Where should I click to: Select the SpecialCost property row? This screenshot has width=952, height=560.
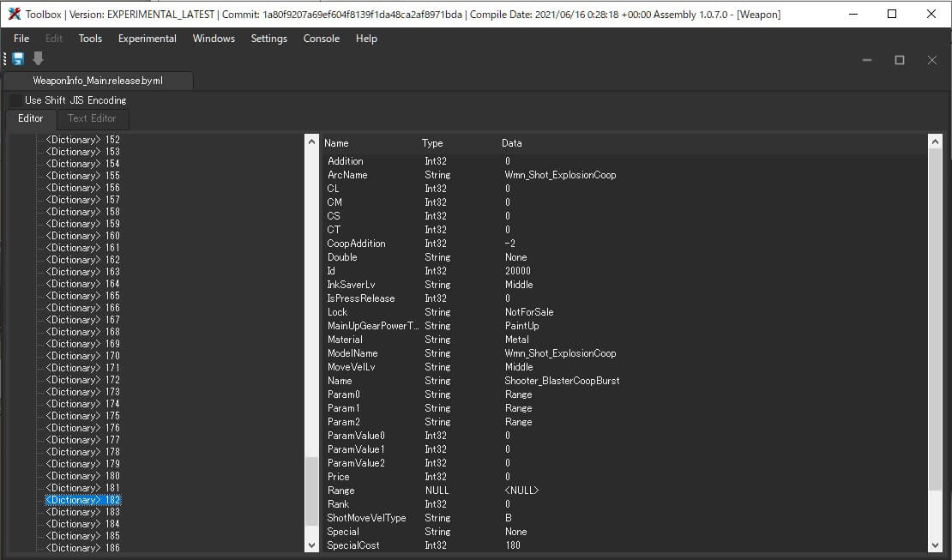click(353, 545)
